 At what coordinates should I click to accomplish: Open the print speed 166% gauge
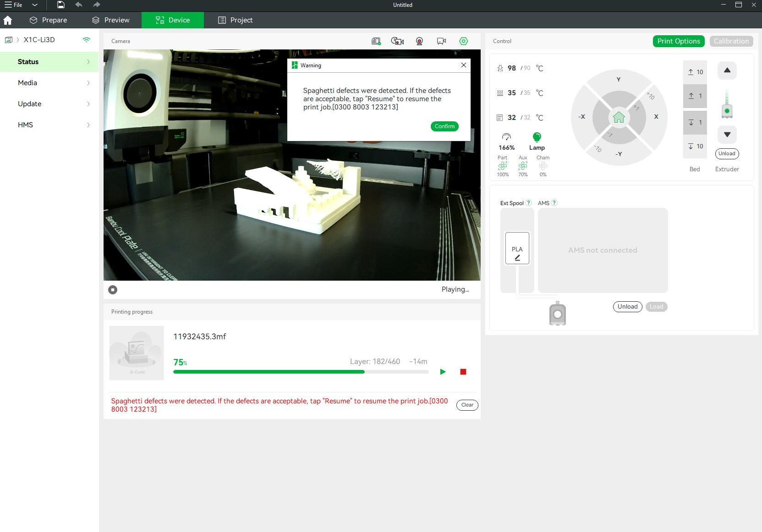point(506,137)
